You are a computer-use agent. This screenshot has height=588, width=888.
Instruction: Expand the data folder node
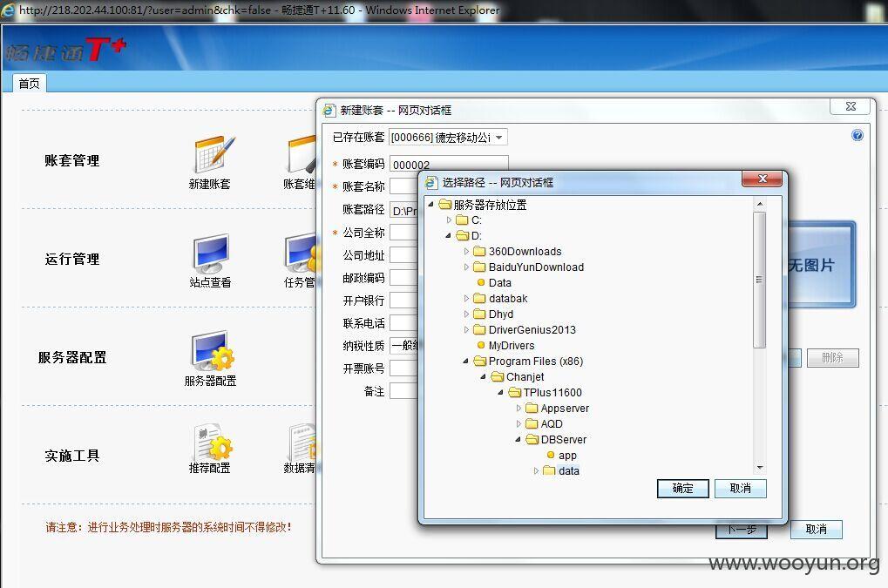[x=536, y=471]
